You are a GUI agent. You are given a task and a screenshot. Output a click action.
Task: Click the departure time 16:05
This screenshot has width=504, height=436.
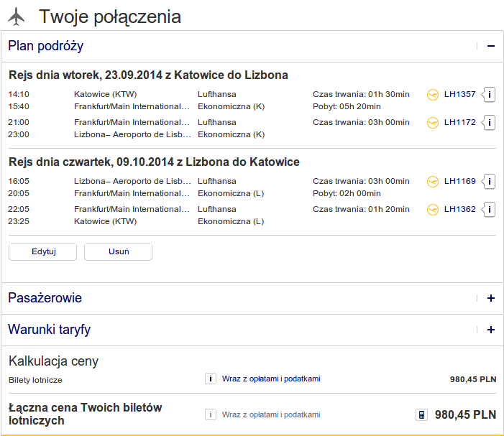[19, 181]
